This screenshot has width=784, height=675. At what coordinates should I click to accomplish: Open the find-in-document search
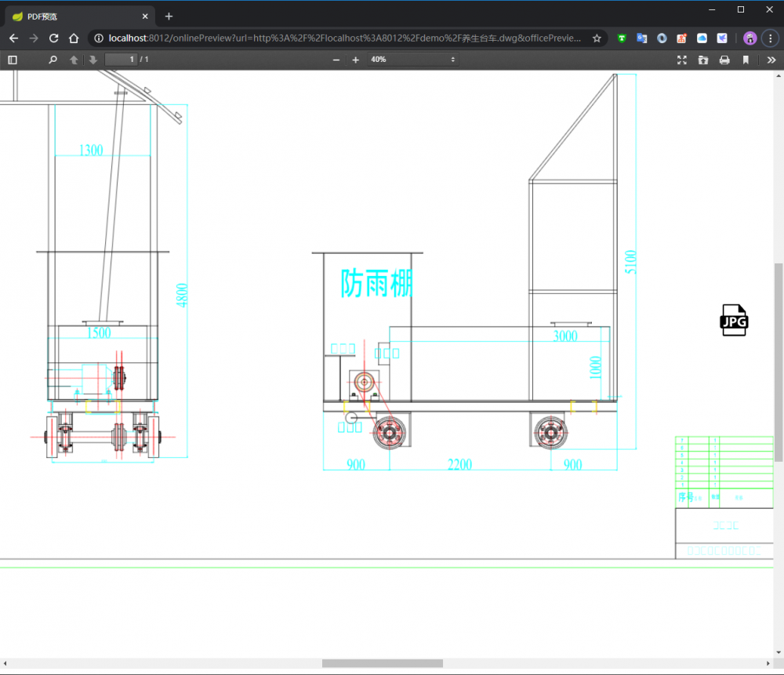pos(53,60)
